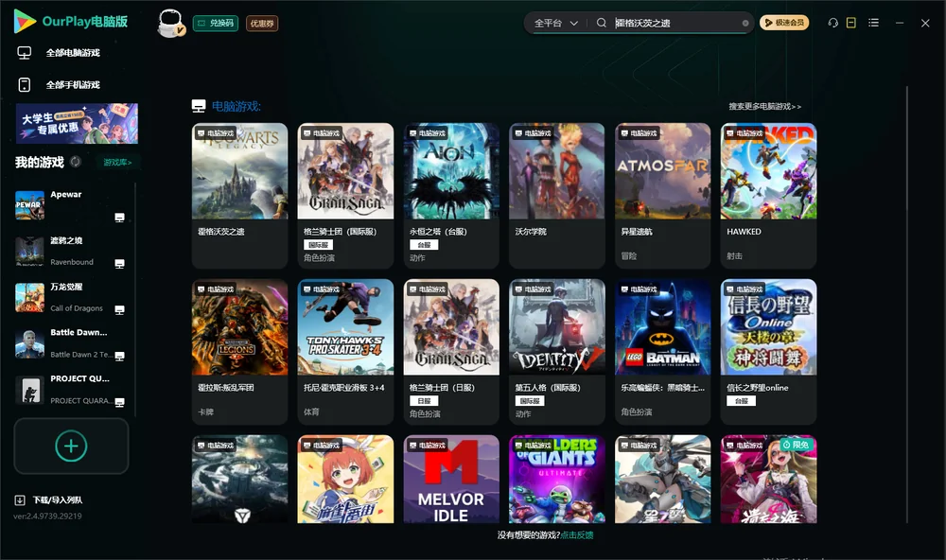Click the PC icon on Ravenbound row
This screenshot has height=560, width=946.
119,264
